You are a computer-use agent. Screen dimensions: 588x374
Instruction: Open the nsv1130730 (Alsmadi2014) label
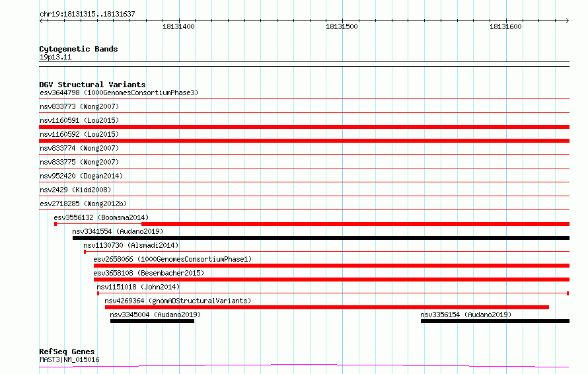tap(131, 245)
